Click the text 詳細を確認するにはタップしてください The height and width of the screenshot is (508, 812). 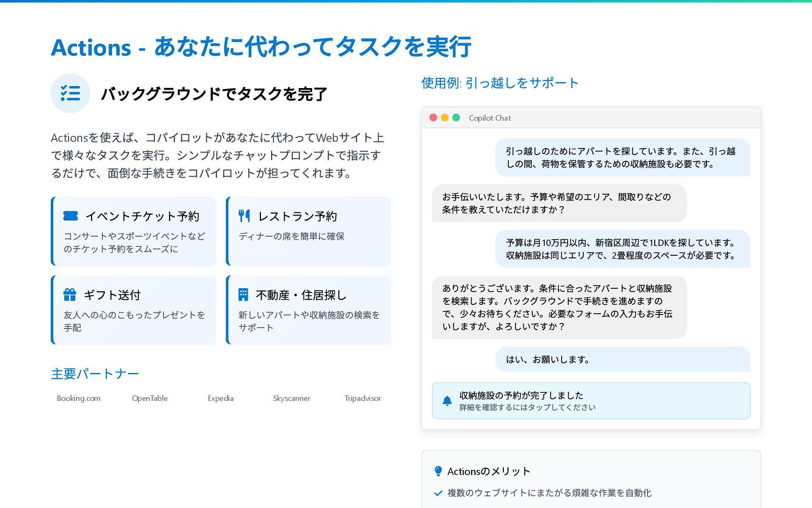coord(528,407)
